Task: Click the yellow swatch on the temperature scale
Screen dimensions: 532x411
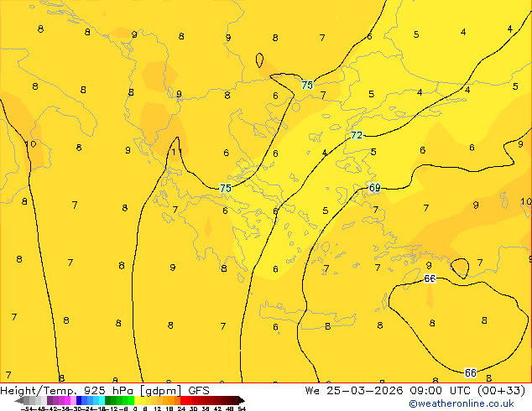Action: 137,400
